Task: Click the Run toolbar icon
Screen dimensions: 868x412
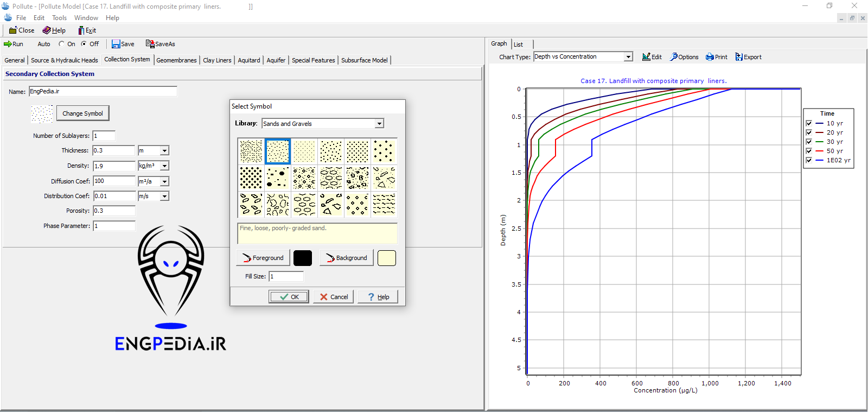Action: click(x=14, y=44)
